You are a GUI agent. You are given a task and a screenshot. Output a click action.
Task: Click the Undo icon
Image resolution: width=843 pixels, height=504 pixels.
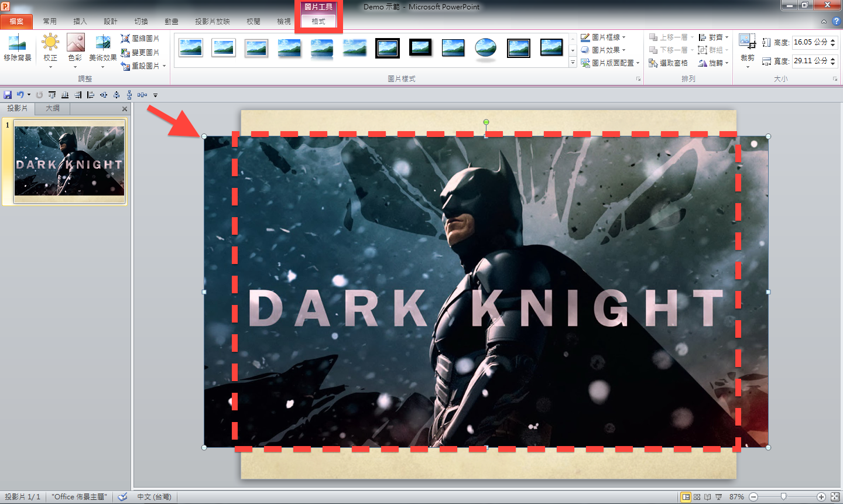tap(20, 95)
